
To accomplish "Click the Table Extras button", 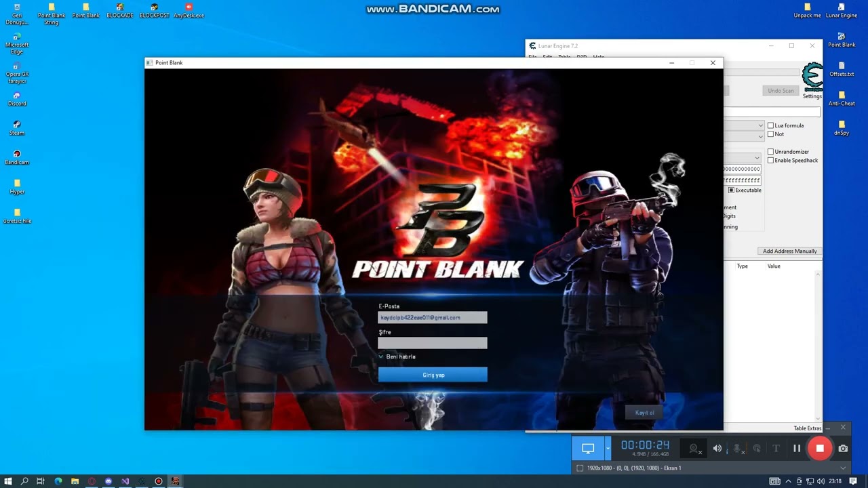I will pos(807,428).
